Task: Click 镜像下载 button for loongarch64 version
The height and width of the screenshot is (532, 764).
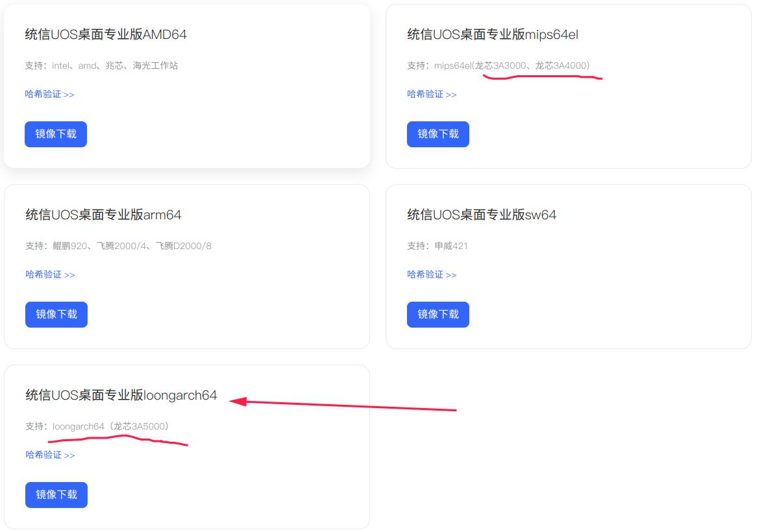Action: tap(56, 495)
